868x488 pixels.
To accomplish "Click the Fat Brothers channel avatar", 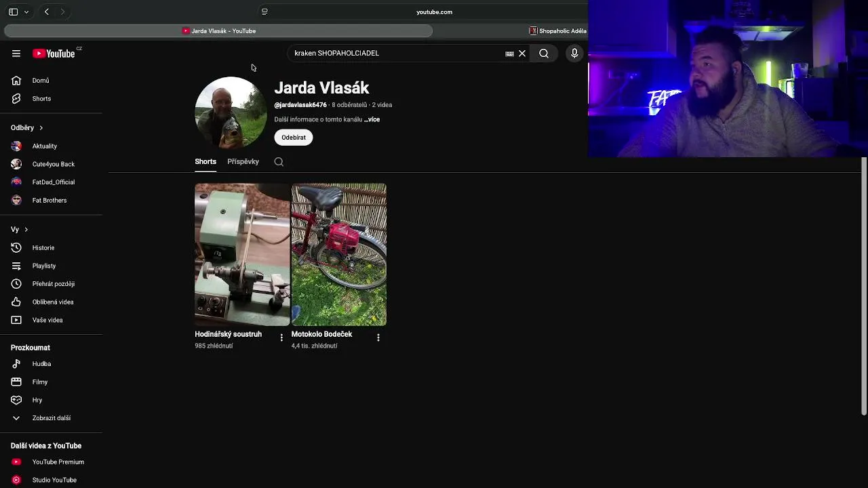I will click(16, 200).
